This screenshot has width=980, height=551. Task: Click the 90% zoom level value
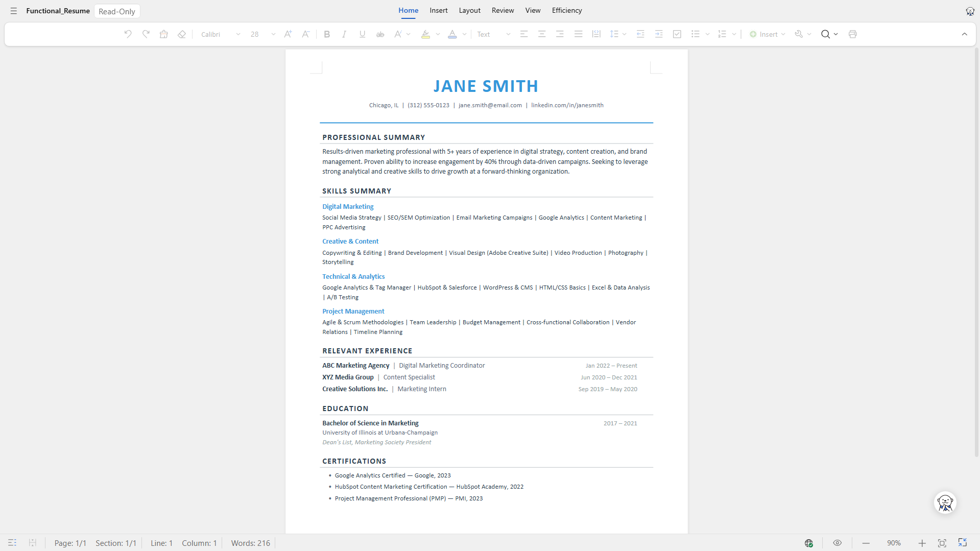[894, 543]
